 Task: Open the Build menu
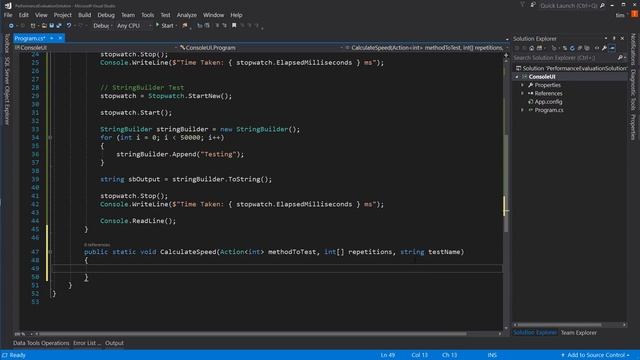84,15
